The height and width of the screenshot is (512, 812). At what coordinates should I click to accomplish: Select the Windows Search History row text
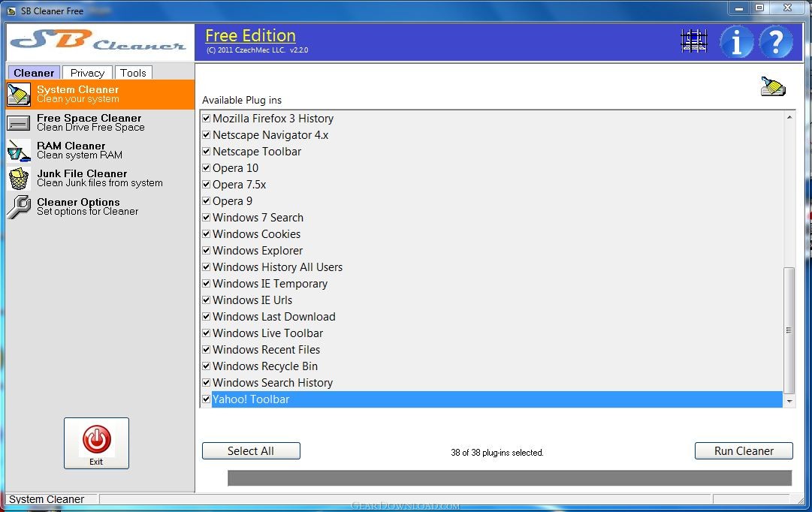point(273,383)
